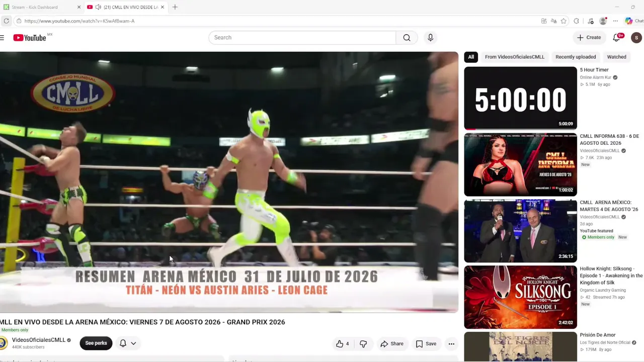Image resolution: width=644 pixels, height=362 pixels.
Task: Open the Prisión De Amor thumbnail
Action: click(520, 346)
